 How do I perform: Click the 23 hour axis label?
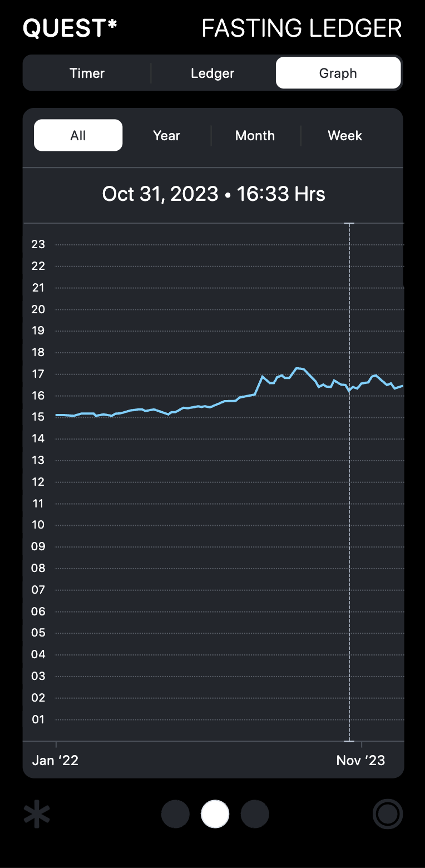(x=38, y=244)
